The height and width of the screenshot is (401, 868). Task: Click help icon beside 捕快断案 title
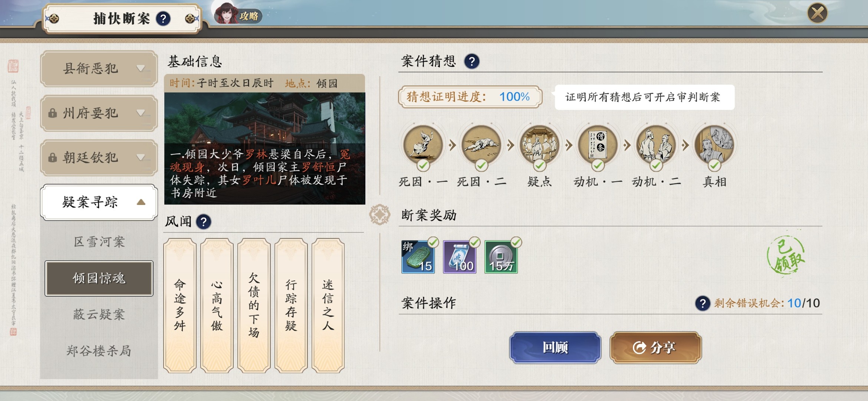coord(163,18)
